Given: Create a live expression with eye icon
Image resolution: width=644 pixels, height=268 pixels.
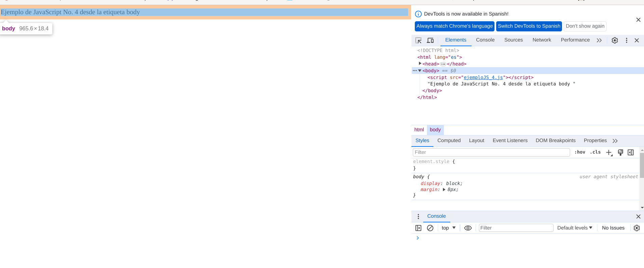Looking at the screenshot, I should coord(468,228).
